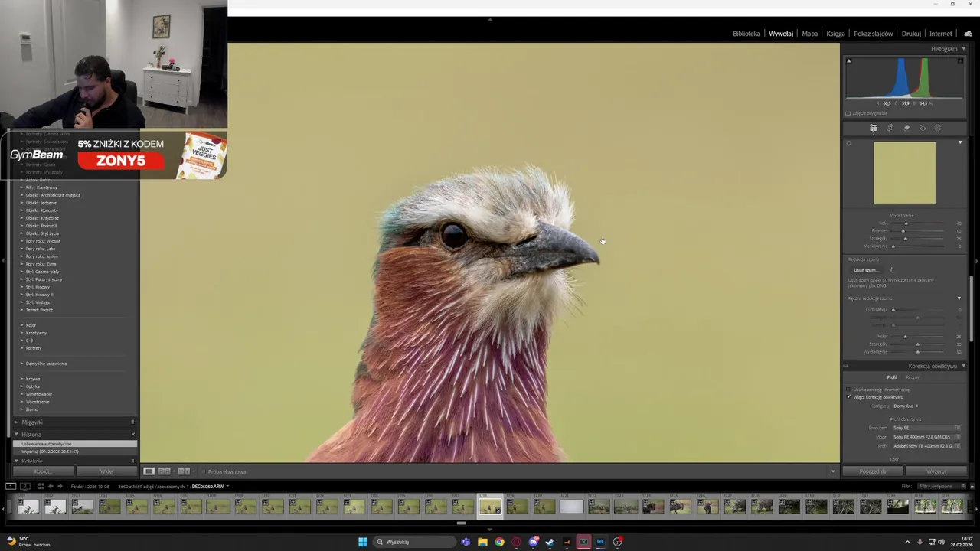
Task: Collapse Korekcja obiektywu panel triangle
Action: click(x=963, y=366)
